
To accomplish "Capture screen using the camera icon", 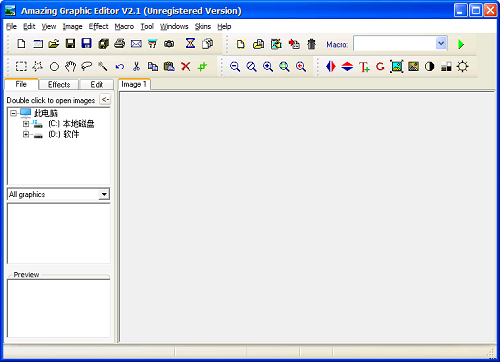I will tap(169, 44).
